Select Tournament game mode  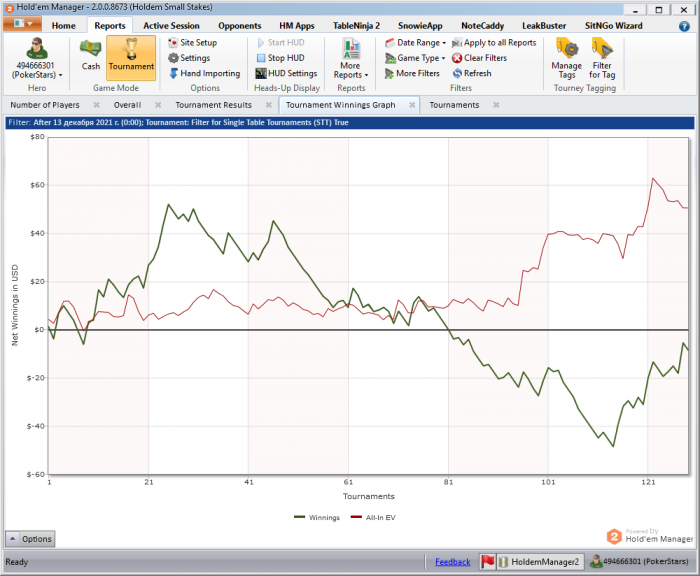coord(131,56)
